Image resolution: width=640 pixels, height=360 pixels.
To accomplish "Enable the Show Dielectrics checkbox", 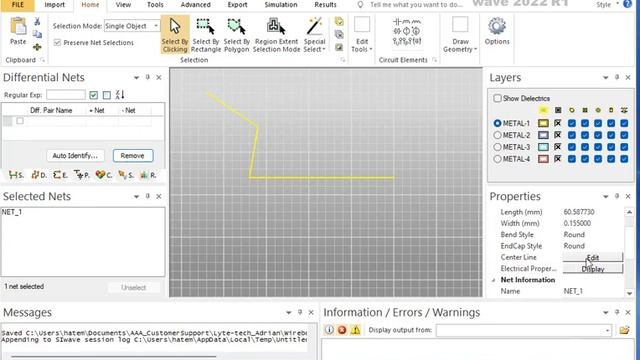I will pyautogui.click(x=497, y=98).
